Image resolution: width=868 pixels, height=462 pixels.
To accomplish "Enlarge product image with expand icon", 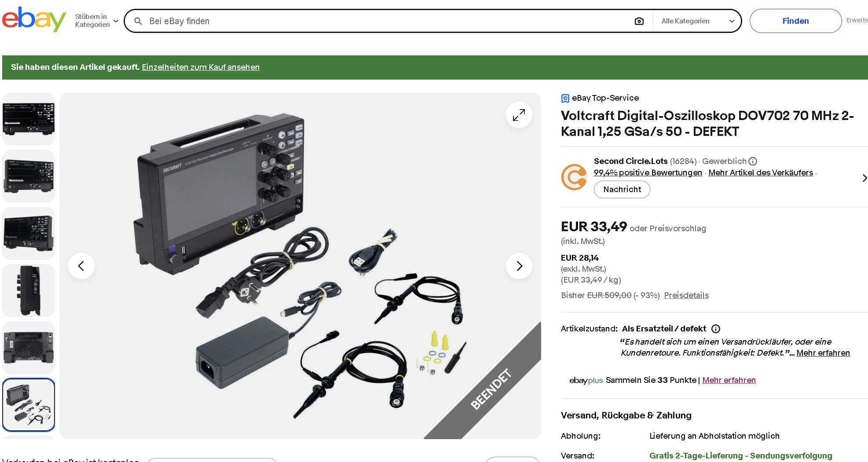I will (x=519, y=115).
